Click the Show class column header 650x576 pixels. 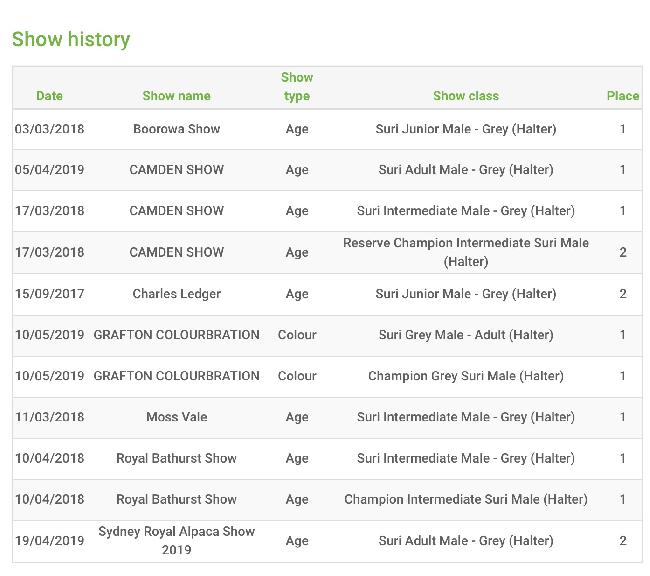click(x=466, y=96)
